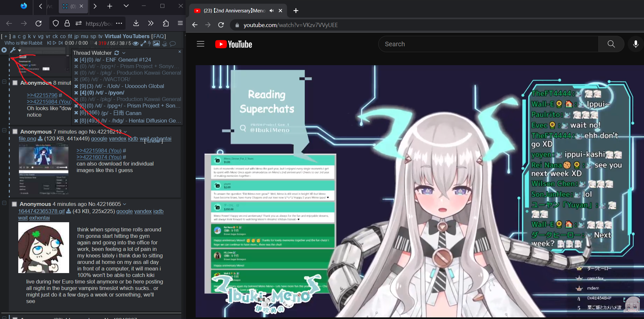Open the Firefox extensions puzzle icon
The image size is (644, 319).
click(x=166, y=23)
